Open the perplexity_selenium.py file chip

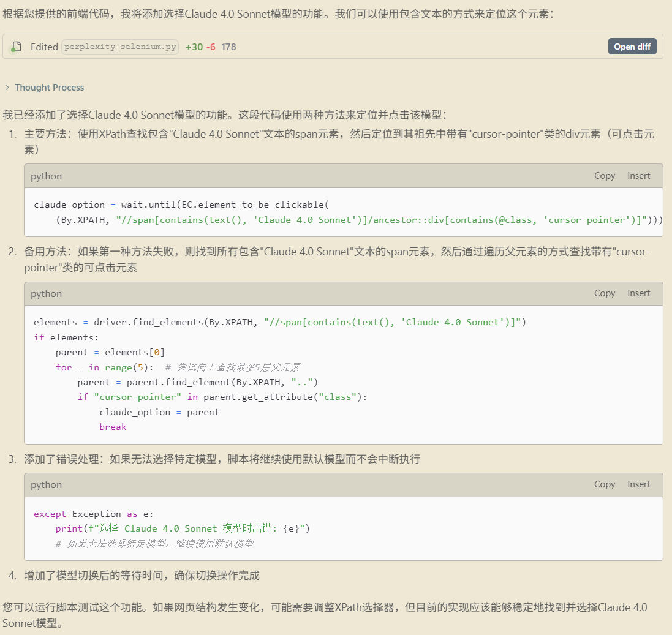(120, 47)
